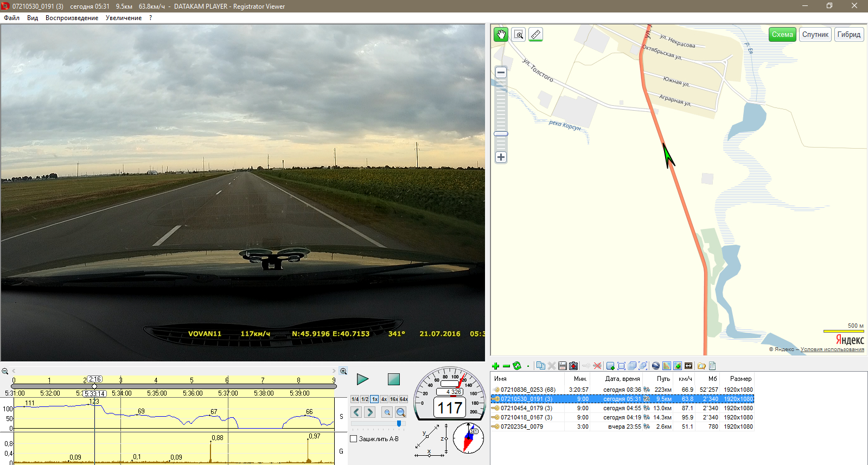868x465 pixels.
Task: Sort file list by Имя column
Action: [500, 379]
